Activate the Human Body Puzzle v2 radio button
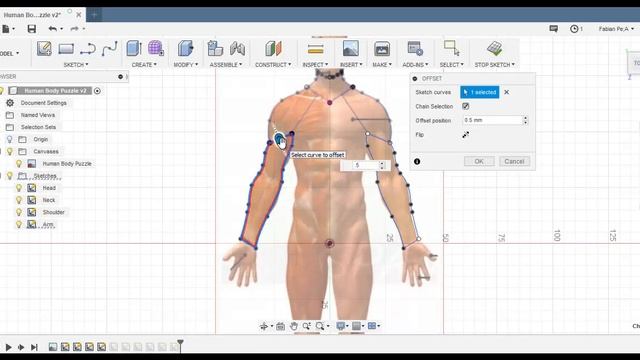The height and width of the screenshot is (360, 640). coord(97,91)
